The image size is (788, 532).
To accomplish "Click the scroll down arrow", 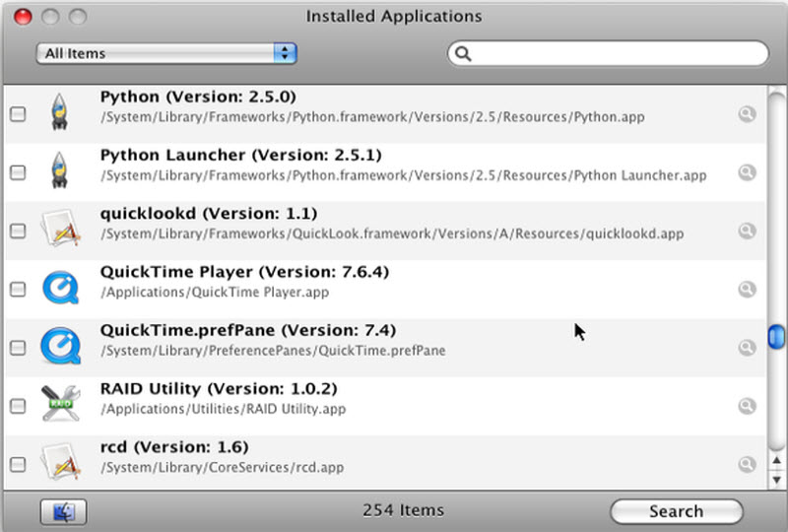I will pyautogui.click(x=776, y=480).
